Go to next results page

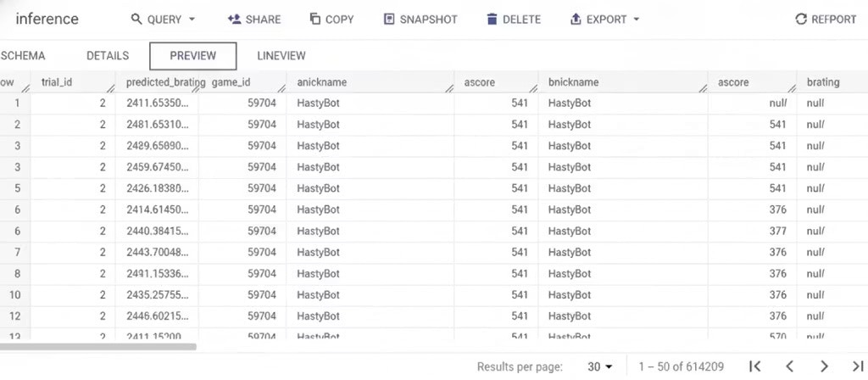click(x=823, y=366)
